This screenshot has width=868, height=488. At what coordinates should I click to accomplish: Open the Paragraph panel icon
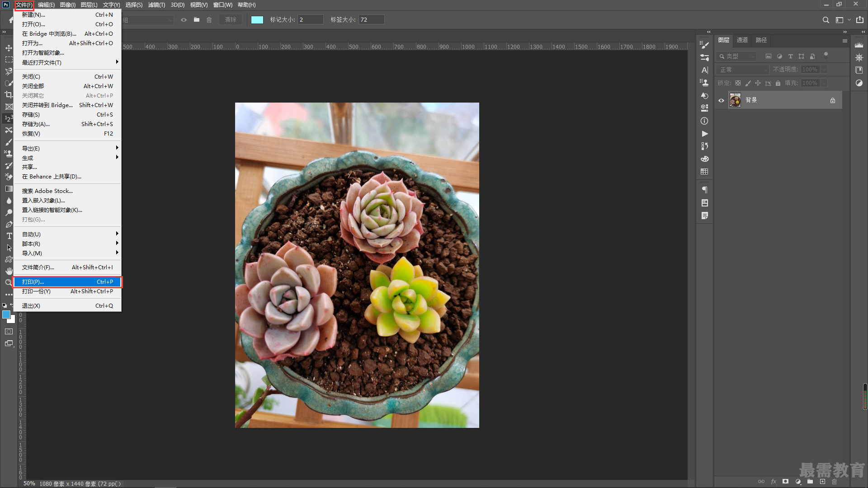(x=704, y=190)
